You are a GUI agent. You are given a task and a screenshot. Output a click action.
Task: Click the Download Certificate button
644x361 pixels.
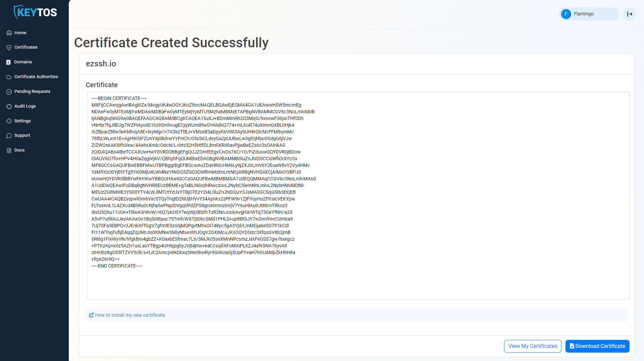[597, 346]
